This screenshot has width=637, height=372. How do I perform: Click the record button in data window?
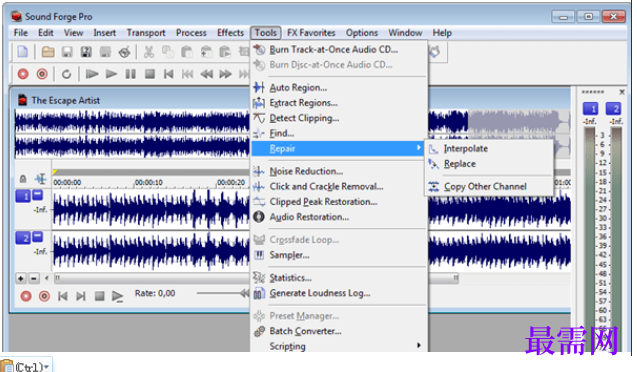coord(26,296)
